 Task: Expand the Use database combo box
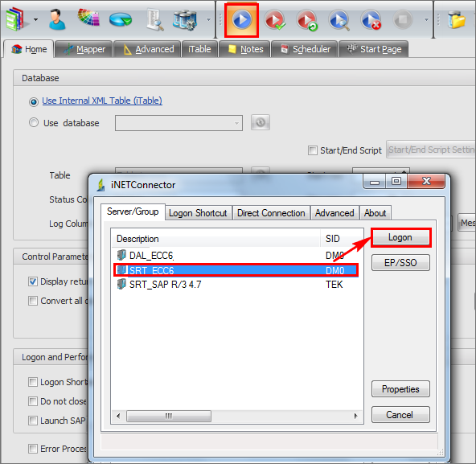pos(178,123)
